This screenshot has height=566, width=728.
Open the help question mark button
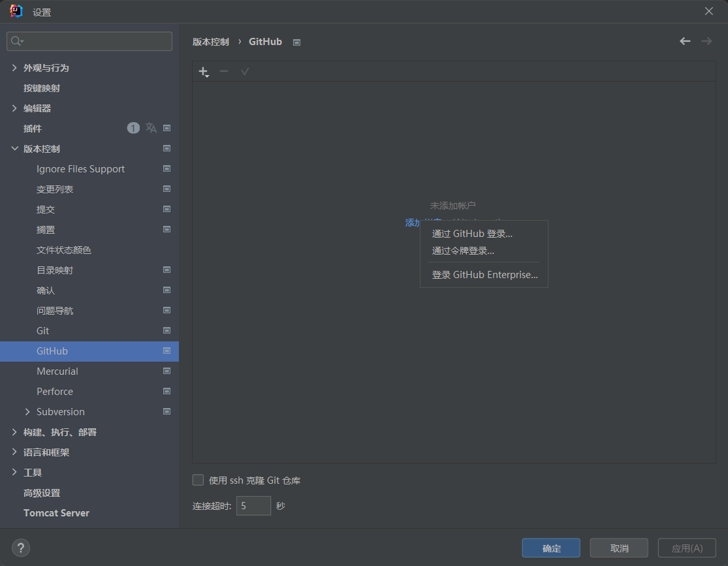pyautogui.click(x=21, y=548)
